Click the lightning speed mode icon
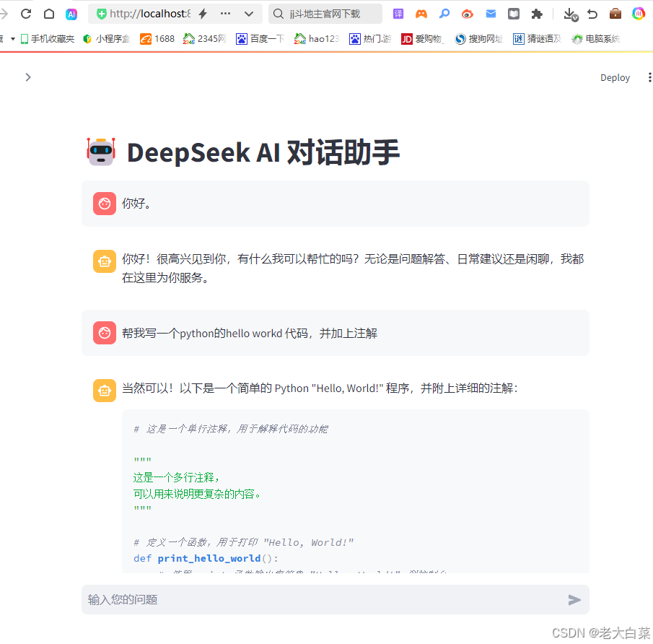This screenshot has width=653, height=644. click(203, 14)
